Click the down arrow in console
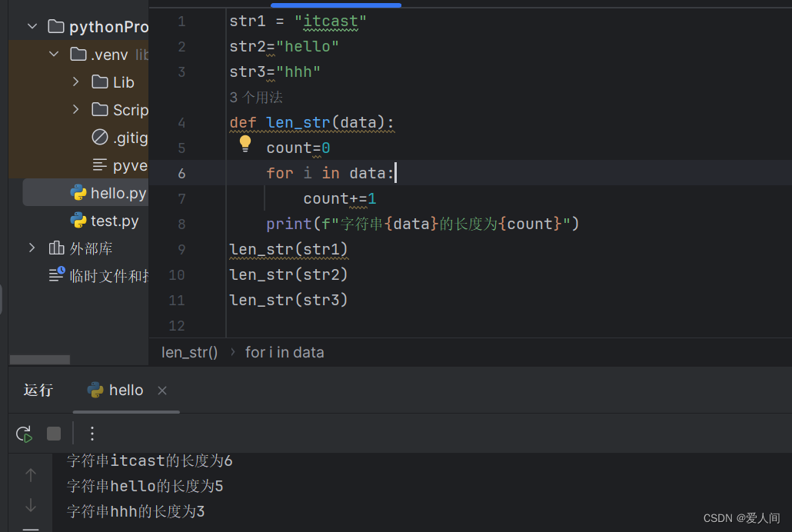The image size is (792, 532). click(31, 505)
